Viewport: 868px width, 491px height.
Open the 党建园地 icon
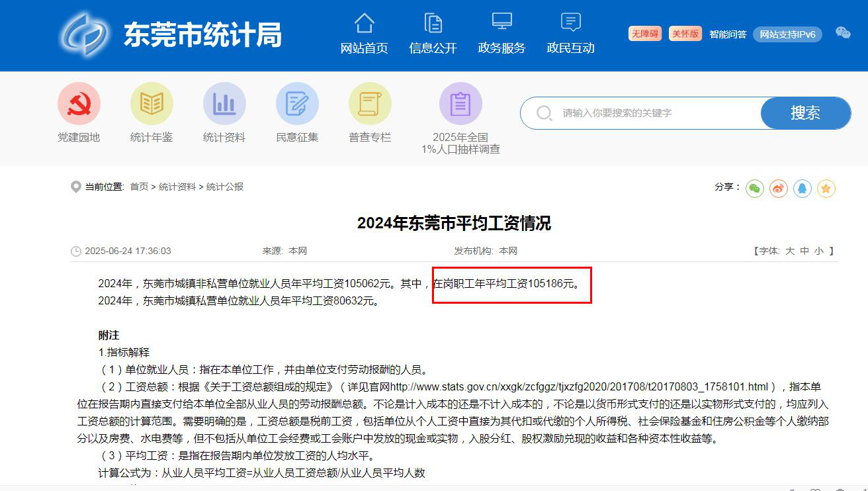point(79,105)
